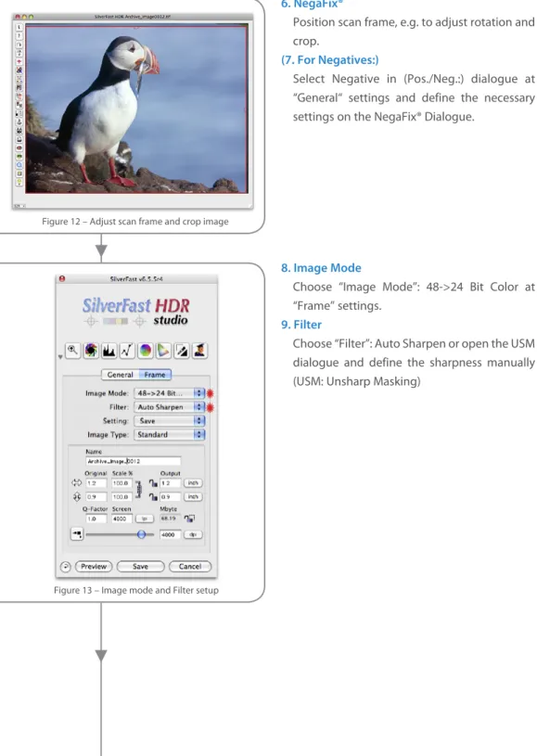Screen dimensions: 537x756
Task: Click the resolution field 4000 next to dpi
Action: pos(170,534)
